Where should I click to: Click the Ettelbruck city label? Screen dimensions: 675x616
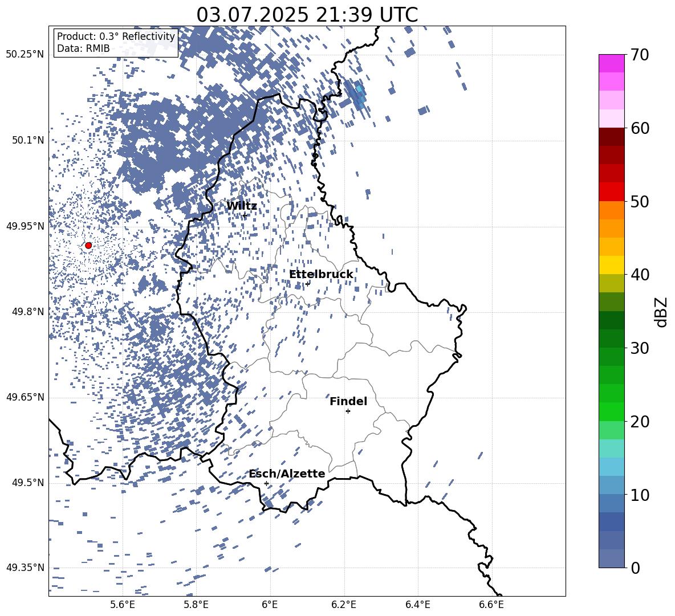321,275
